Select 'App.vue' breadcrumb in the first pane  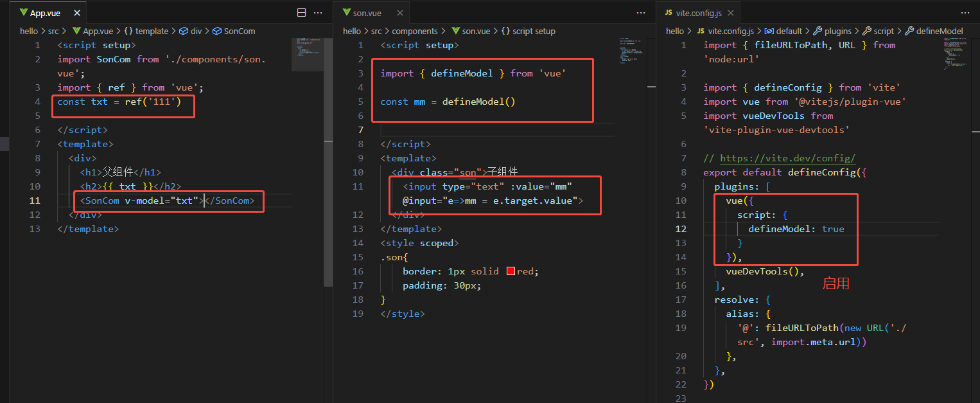point(92,31)
